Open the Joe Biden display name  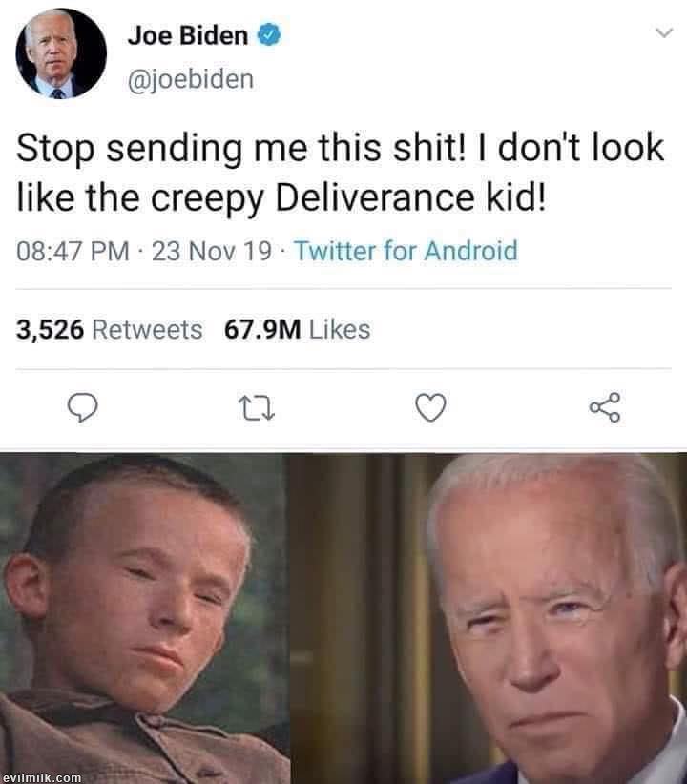tap(188, 35)
